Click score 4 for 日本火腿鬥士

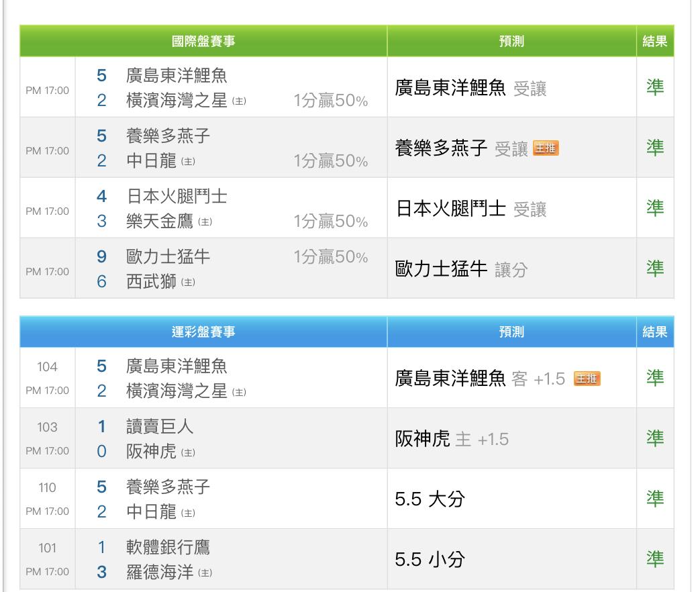click(x=102, y=196)
